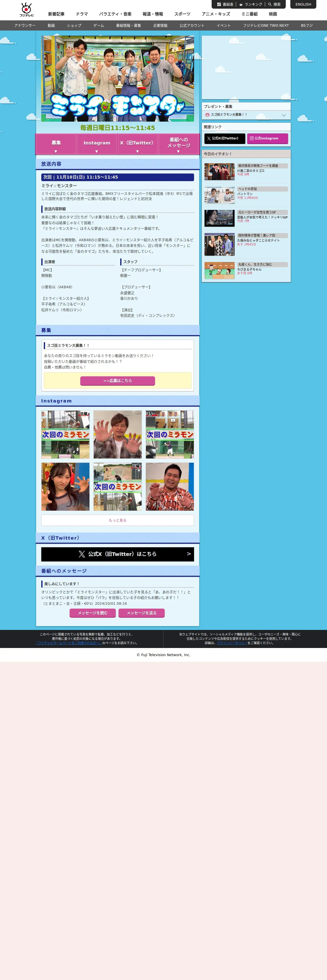Jump to 番組へのメッセージ section tab
327x980 pixels.
(179, 144)
